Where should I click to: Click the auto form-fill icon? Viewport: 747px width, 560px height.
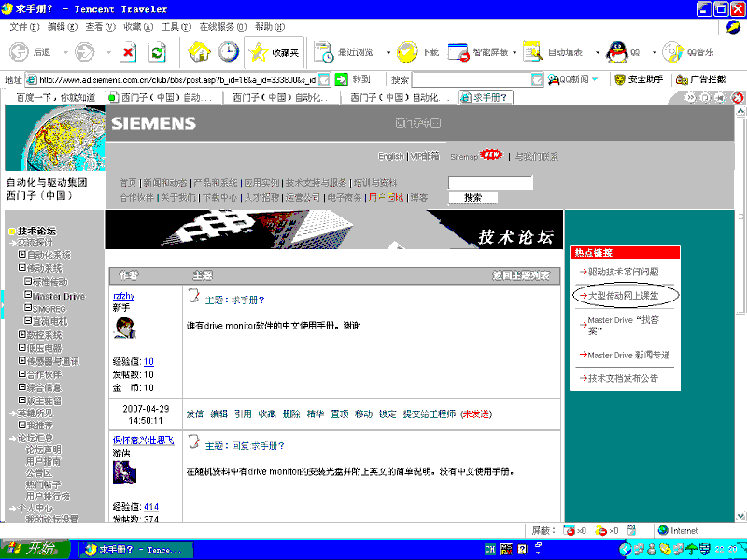click(x=532, y=52)
